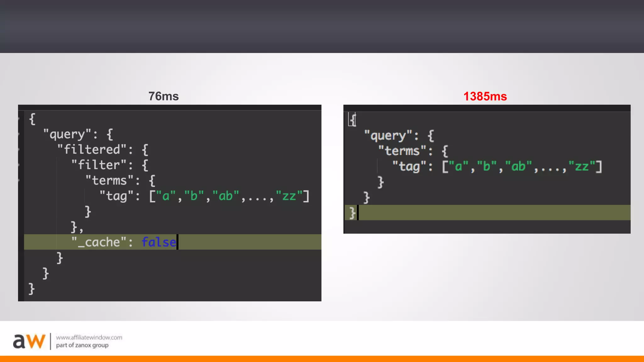
Task: Collapse fold marker beside "filtered" line
Action: 19,150
